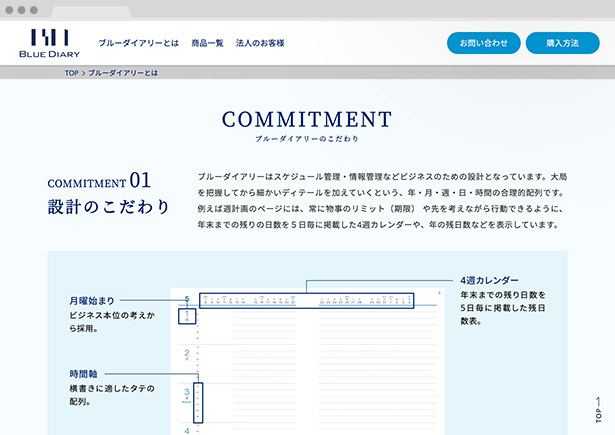Click the boxed 4-week calendar strip

307,300
